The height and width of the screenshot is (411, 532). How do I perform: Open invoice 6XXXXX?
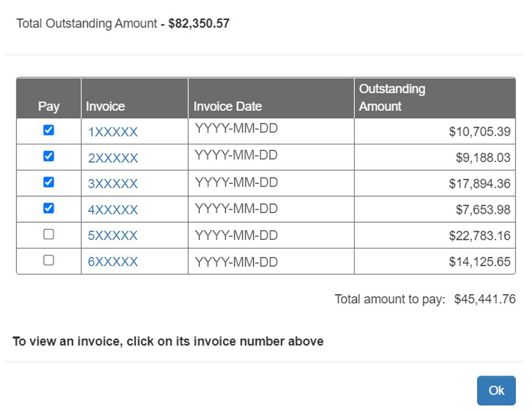[113, 261]
